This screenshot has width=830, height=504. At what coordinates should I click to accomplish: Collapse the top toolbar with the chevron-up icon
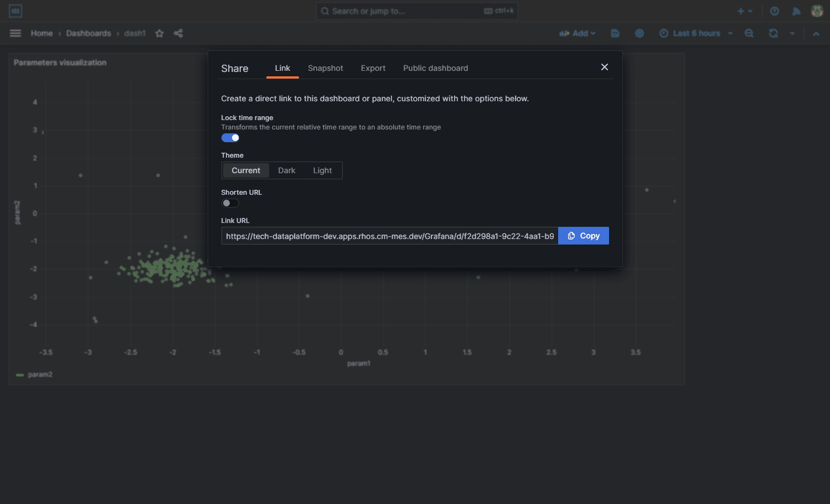tap(816, 33)
